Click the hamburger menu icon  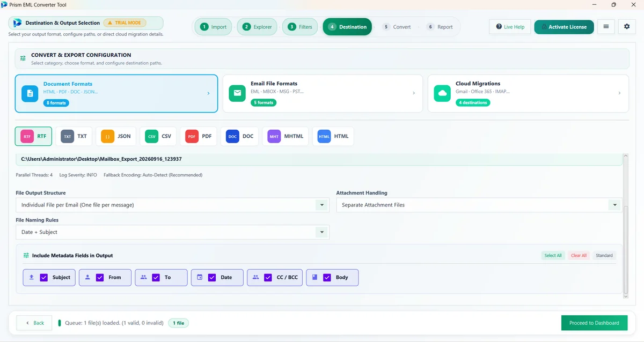click(x=606, y=27)
